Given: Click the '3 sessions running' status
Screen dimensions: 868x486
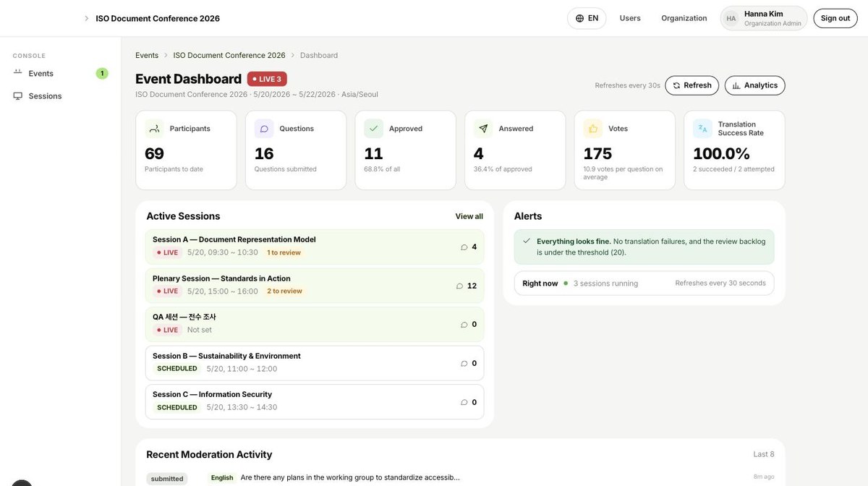Looking at the screenshot, I should [x=605, y=283].
